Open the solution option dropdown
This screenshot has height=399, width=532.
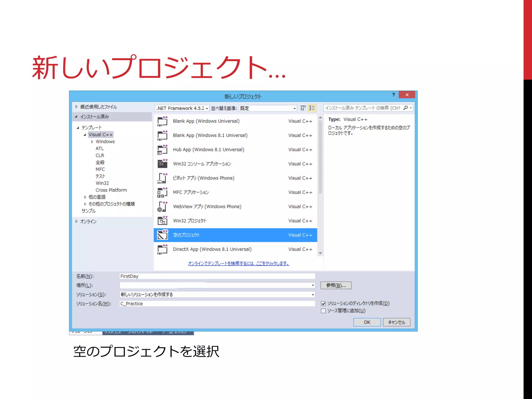313,295
